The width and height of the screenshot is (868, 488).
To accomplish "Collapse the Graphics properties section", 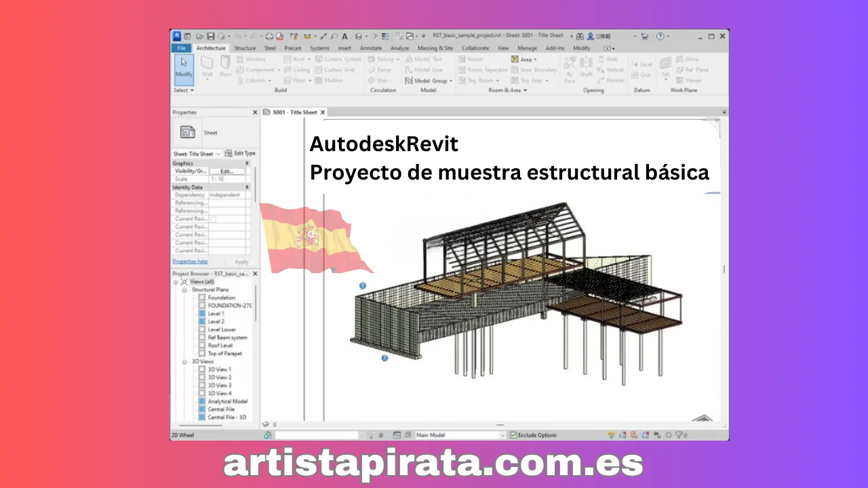I will coord(247,163).
